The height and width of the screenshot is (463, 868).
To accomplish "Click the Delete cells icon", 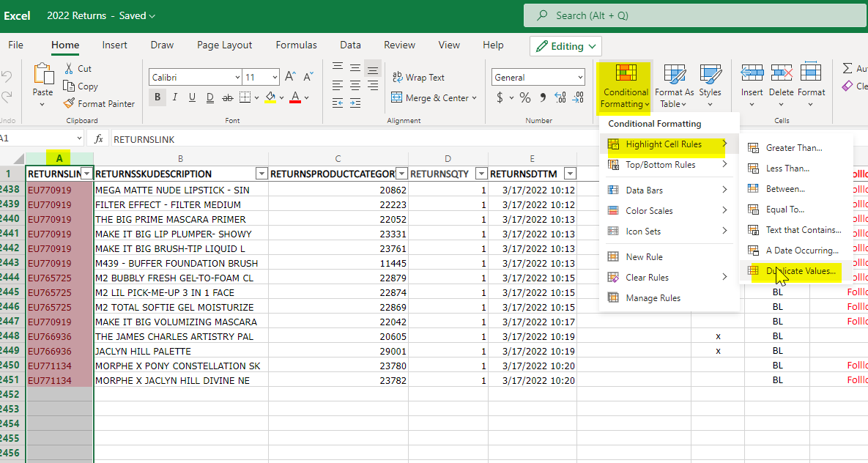I will 781,73.
